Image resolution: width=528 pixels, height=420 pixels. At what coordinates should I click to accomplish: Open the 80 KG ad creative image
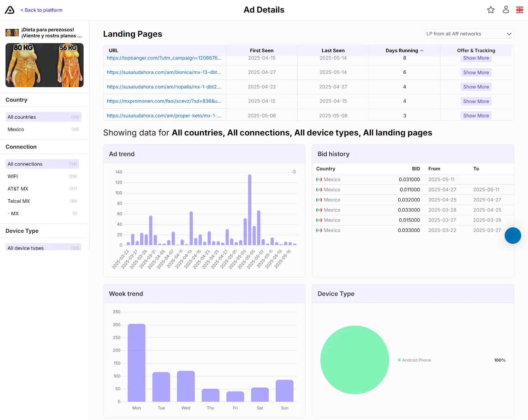[x=45, y=65]
